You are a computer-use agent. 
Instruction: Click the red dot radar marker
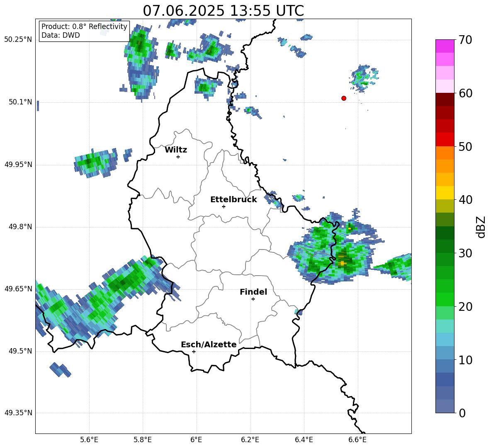click(344, 98)
